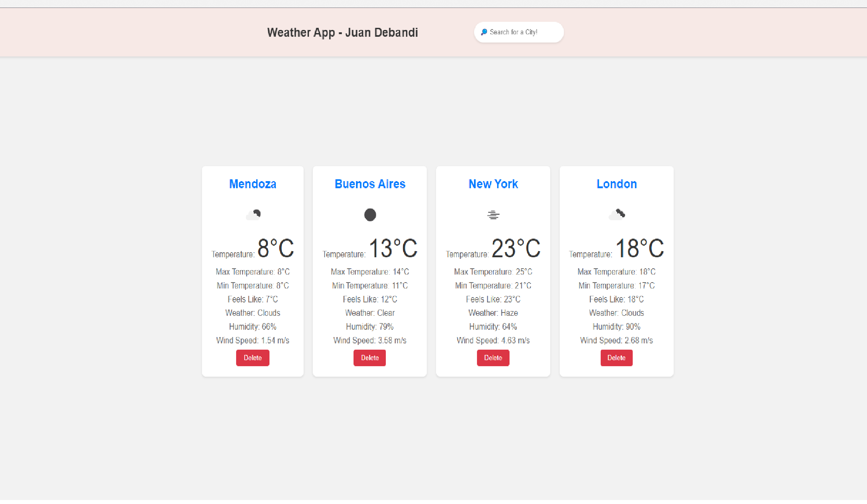
Task: Open the London city details link
Action: click(616, 184)
